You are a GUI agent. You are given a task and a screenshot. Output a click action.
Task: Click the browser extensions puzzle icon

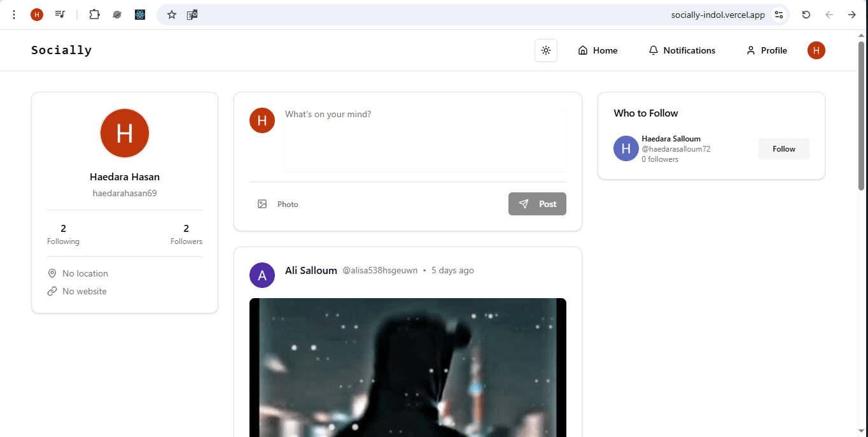coord(94,15)
